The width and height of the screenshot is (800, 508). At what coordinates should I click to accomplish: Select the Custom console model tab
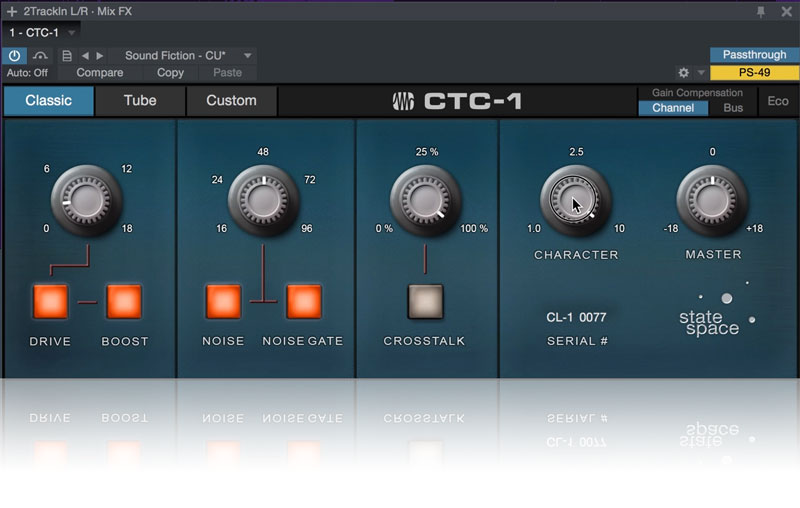[x=231, y=101]
